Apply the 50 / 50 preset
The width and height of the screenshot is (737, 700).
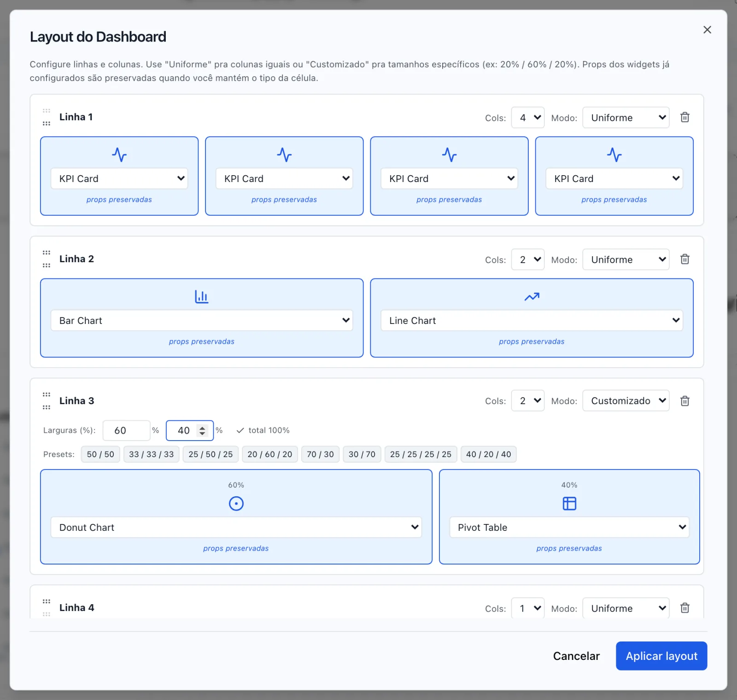[x=100, y=454]
